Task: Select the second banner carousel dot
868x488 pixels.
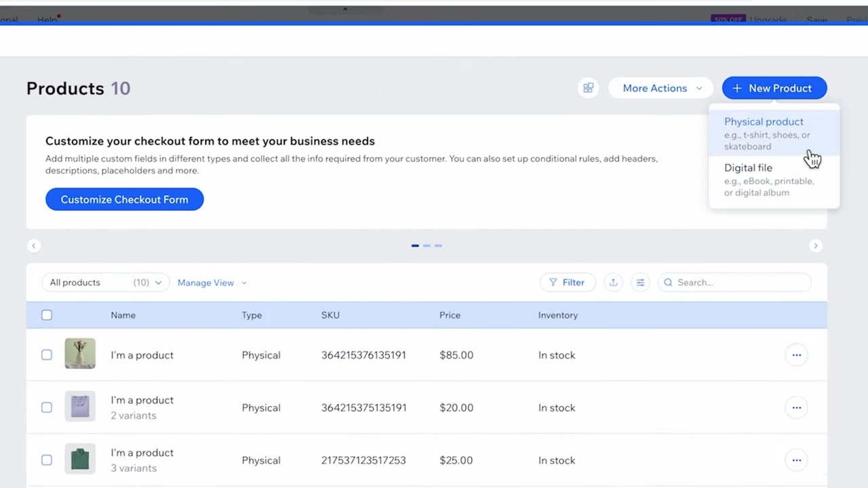Action: [427, 245]
